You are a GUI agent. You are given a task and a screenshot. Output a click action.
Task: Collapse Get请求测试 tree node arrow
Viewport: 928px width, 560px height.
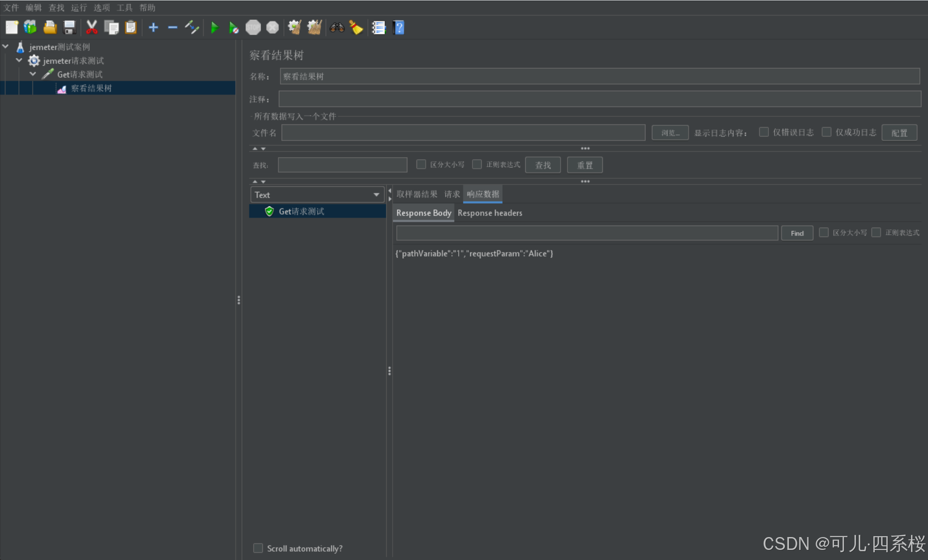tap(33, 74)
